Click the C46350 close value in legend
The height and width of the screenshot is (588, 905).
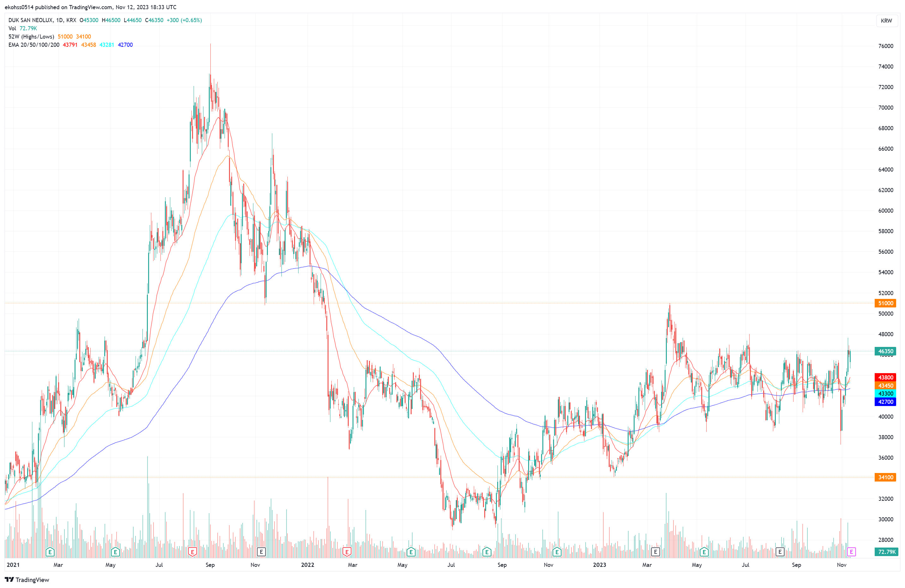(154, 20)
